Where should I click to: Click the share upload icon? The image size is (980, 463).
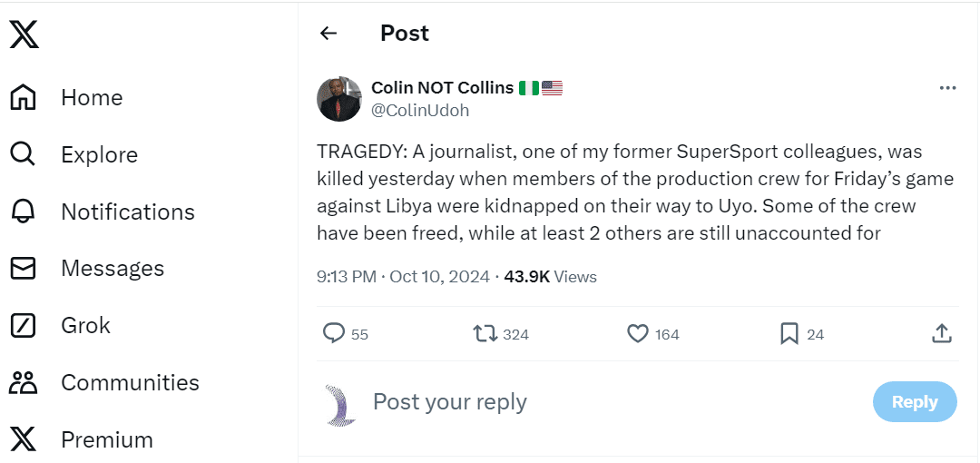click(x=942, y=333)
